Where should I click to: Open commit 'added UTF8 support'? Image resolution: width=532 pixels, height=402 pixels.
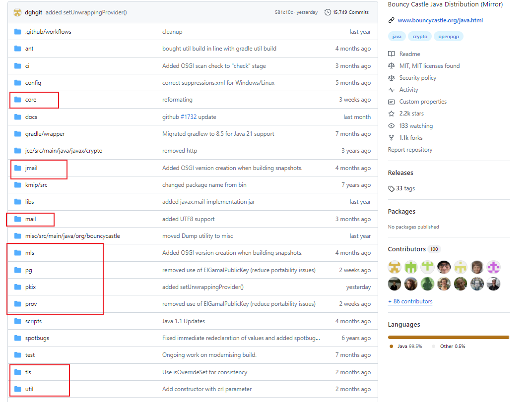click(x=188, y=219)
